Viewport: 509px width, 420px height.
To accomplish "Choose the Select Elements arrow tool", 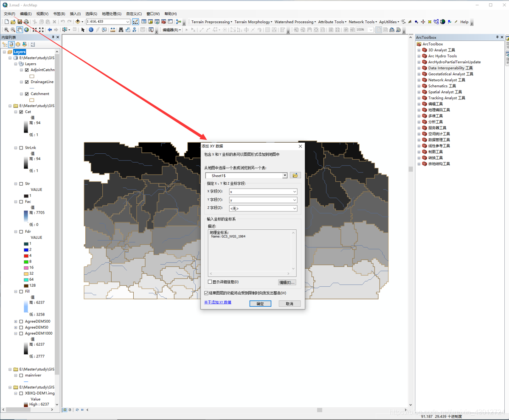I will (x=83, y=30).
